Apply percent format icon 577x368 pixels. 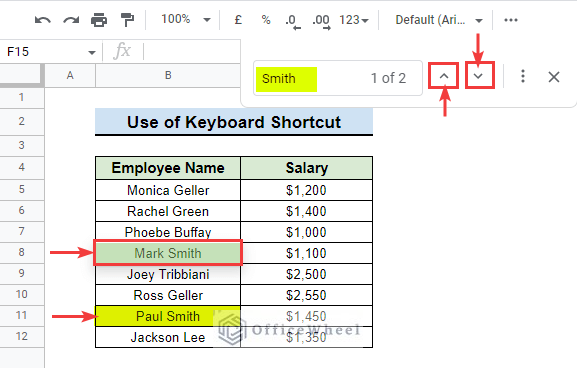click(266, 20)
